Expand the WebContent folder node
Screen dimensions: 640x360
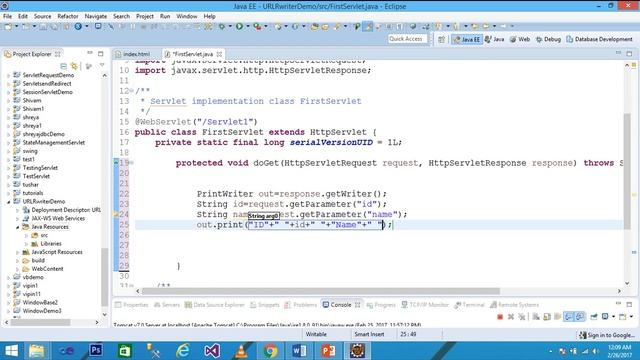coord(18,269)
